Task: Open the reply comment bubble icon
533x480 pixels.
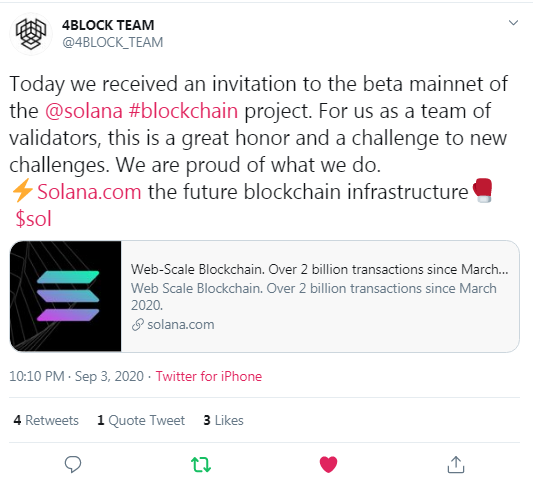Action: (x=73, y=464)
